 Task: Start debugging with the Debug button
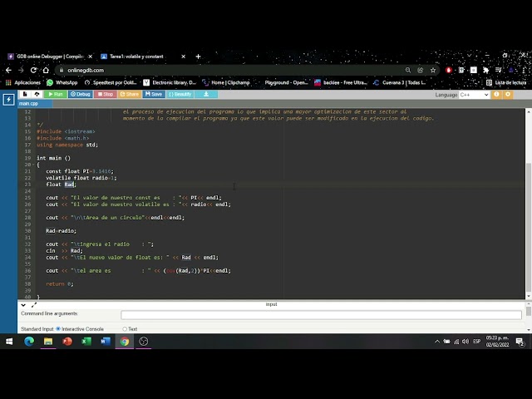pyautogui.click(x=81, y=94)
